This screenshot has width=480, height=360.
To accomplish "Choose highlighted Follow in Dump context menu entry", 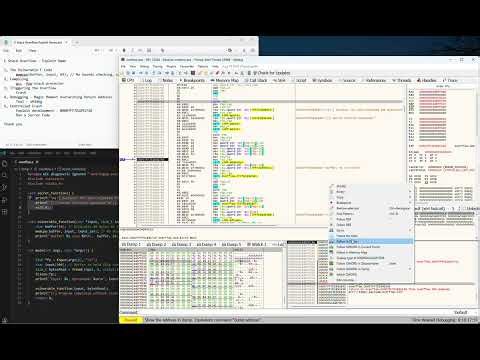I will [371, 241].
